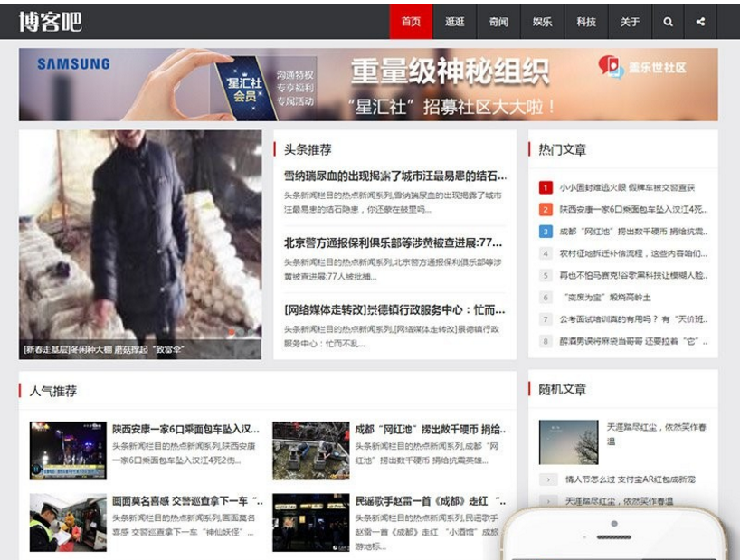This screenshot has height=560, width=740.
Task: Click rank badge number 4 in hot list
Action: pos(546,253)
